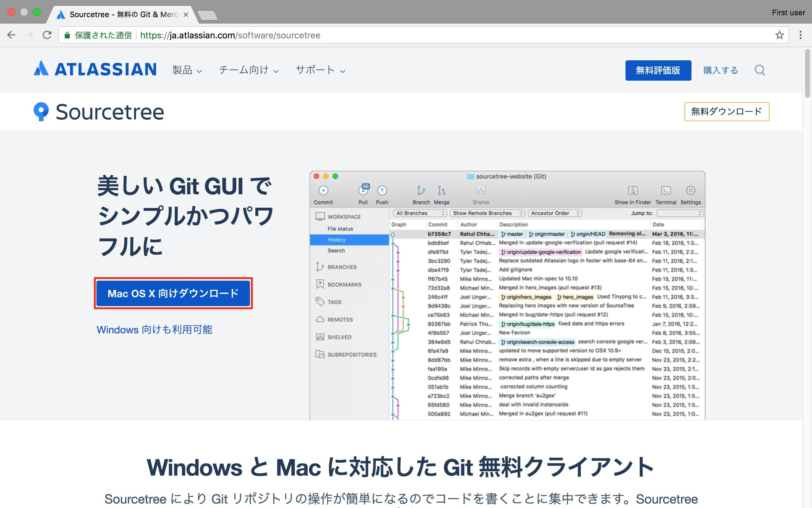The height and width of the screenshot is (508, 812).
Task: Click Mac OS X 向けダウンロード button
Action: [173, 293]
